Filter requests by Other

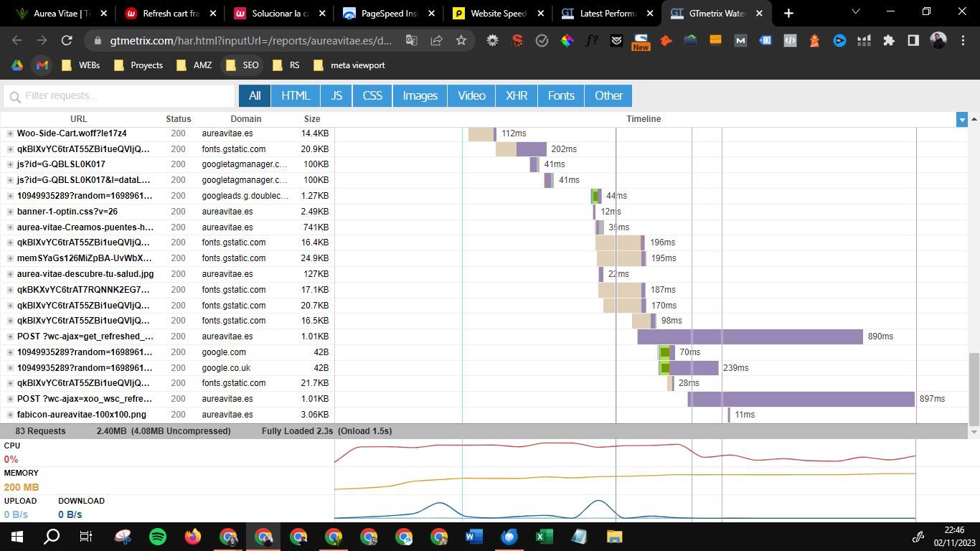tap(608, 95)
